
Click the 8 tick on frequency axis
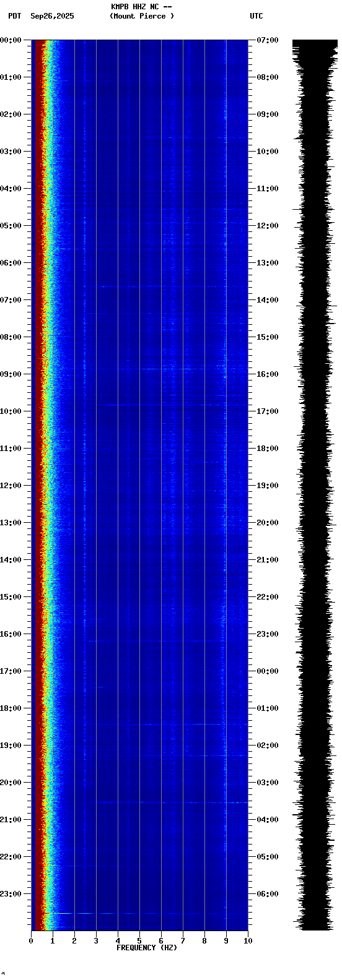[204, 941]
